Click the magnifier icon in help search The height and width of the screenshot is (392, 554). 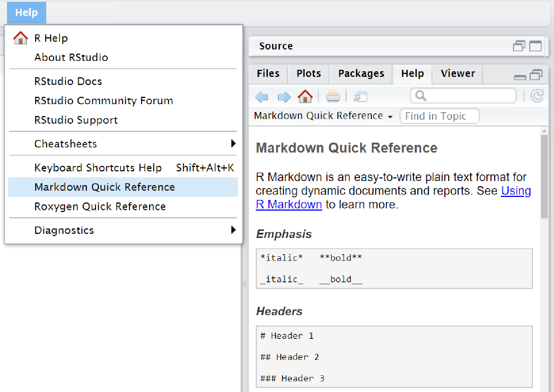[421, 96]
